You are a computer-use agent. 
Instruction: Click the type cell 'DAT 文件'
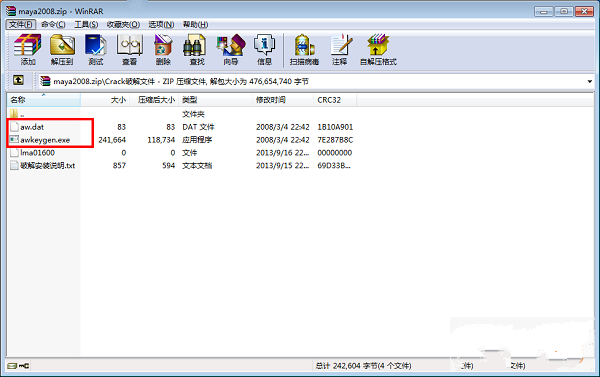198,127
